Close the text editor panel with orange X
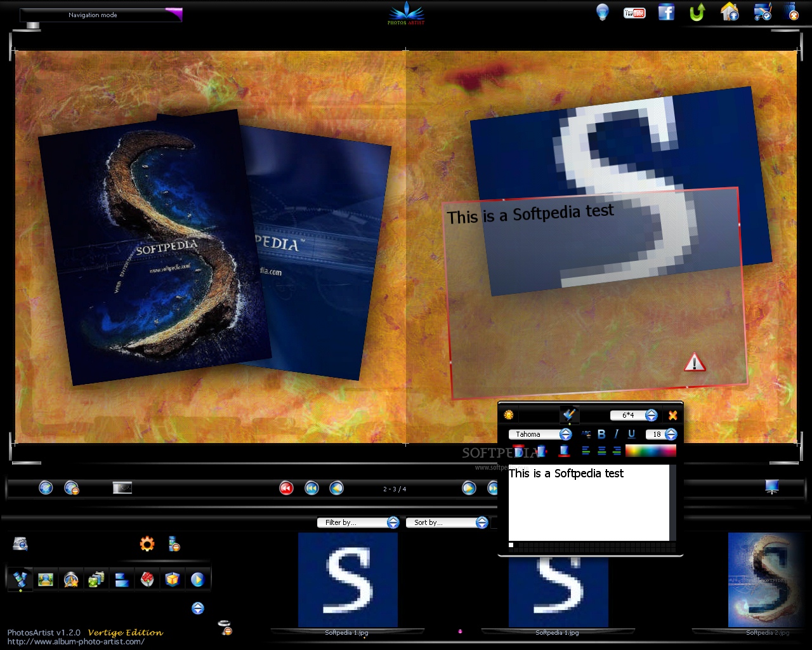This screenshot has width=812, height=650. [x=672, y=415]
